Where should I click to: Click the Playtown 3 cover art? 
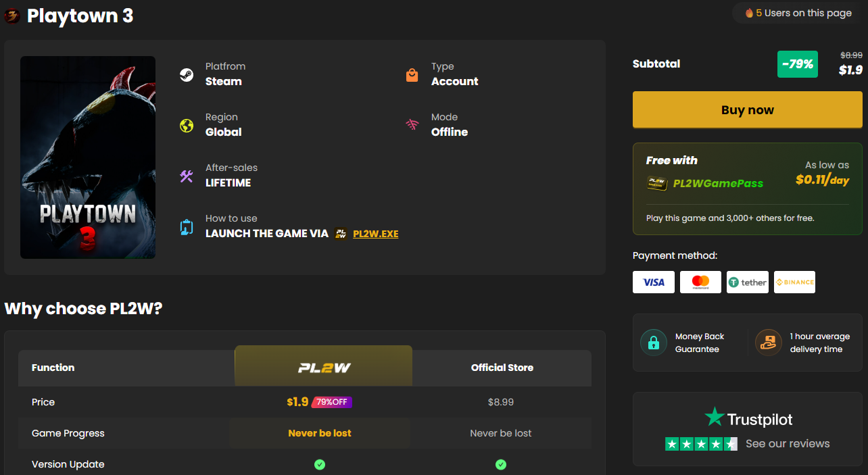[x=88, y=157]
